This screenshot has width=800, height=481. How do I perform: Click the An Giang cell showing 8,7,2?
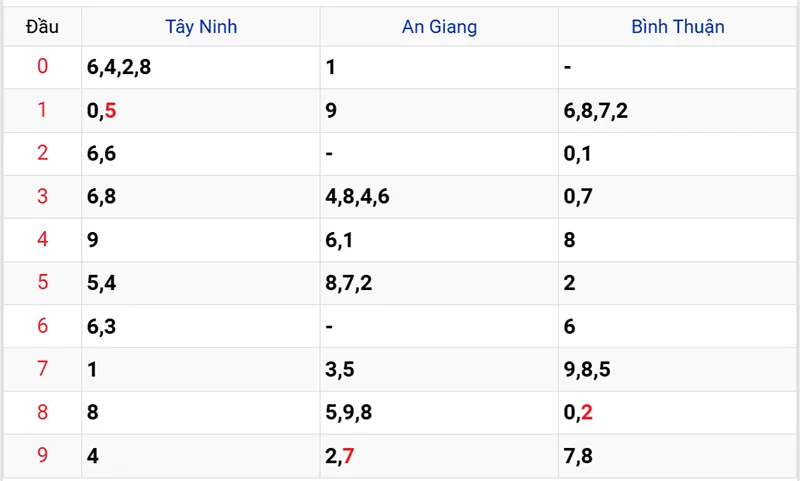click(x=349, y=283)
